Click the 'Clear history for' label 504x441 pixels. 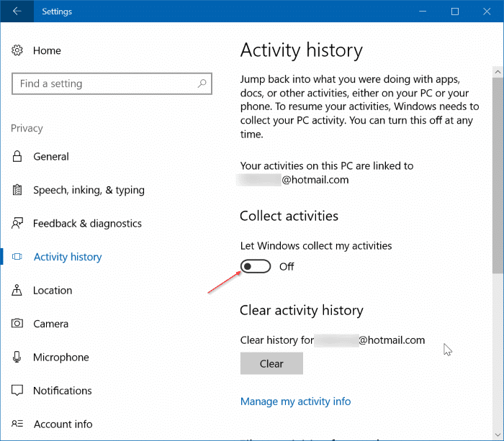[x=276, y=340]
